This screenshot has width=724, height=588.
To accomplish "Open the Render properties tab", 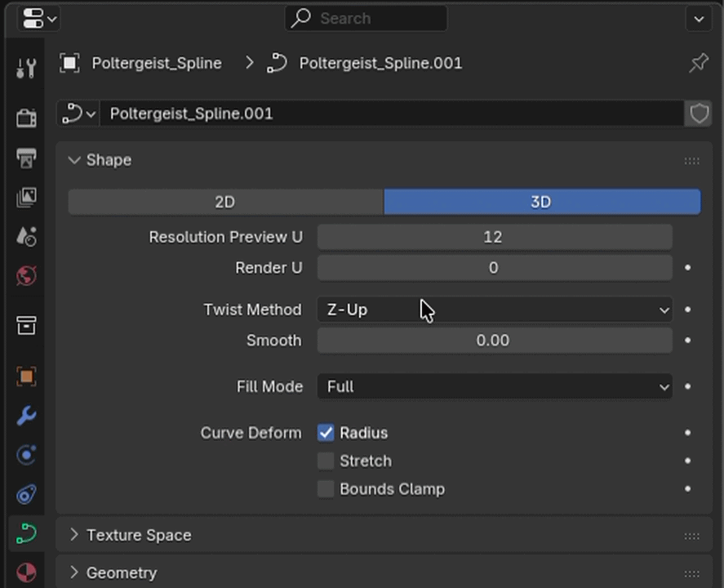I will (26, 118).
